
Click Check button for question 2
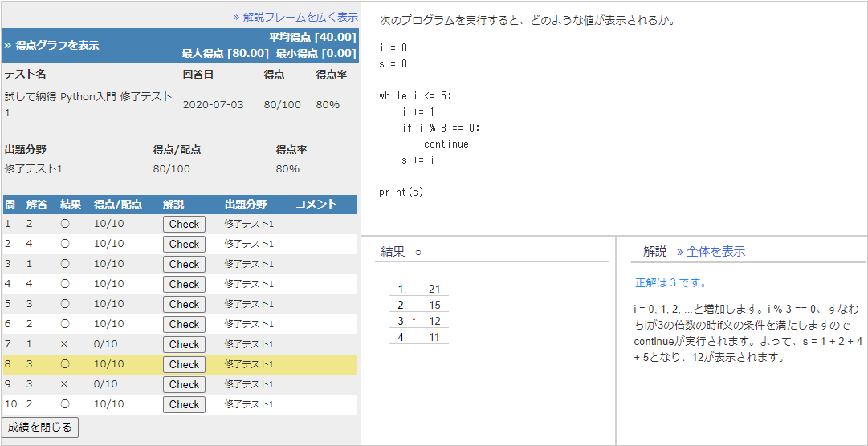(184, 244)
